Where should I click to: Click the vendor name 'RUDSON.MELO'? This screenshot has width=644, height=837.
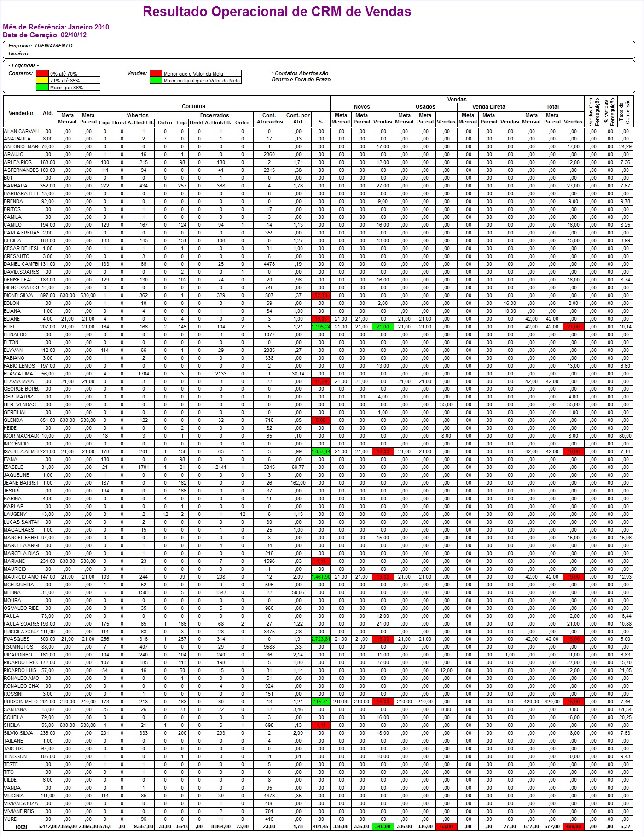click(x=21, y=702)
